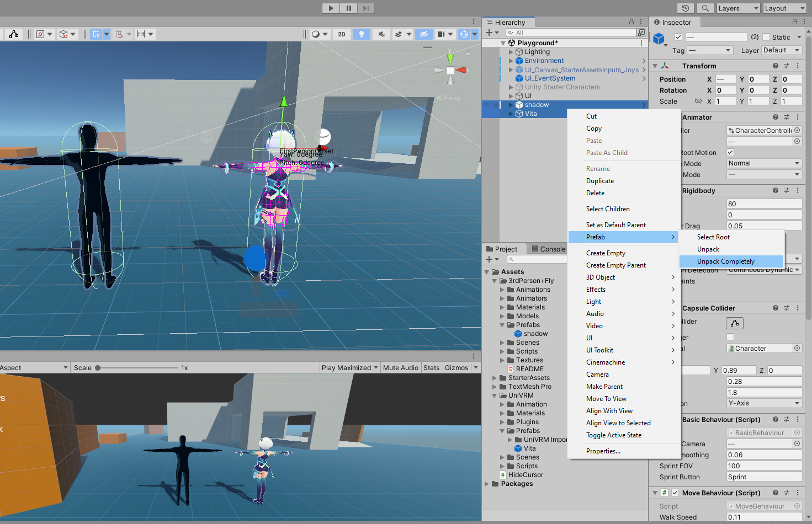Open the Transform component help icon
Image resolution: width=812 pixels, height=524 pixels.
tap(776, 66)
